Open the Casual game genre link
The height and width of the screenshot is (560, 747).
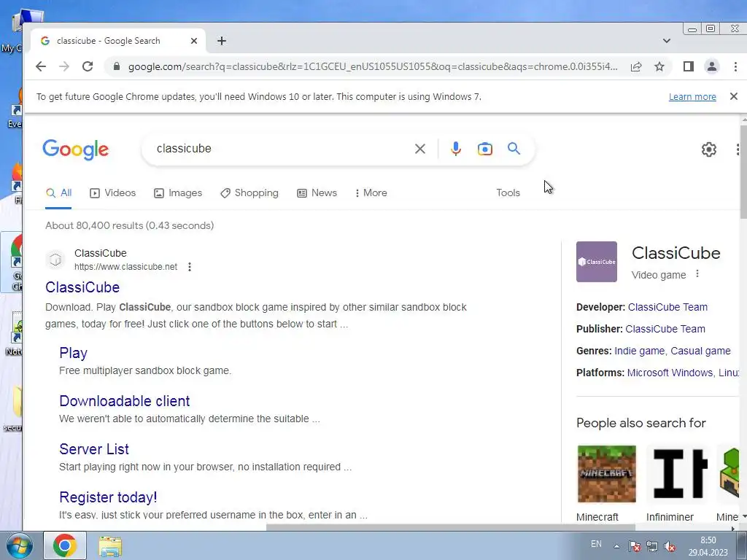tap(700, 351)
